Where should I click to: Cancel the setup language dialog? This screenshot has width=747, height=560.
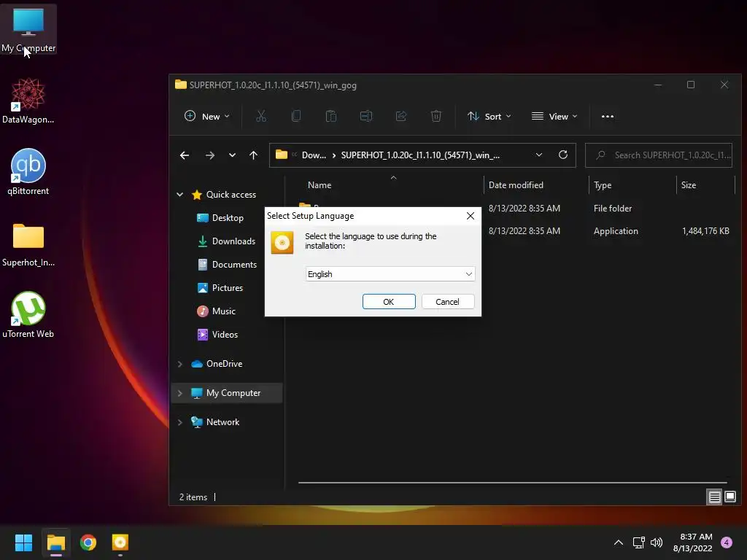[x=447, y=301]
